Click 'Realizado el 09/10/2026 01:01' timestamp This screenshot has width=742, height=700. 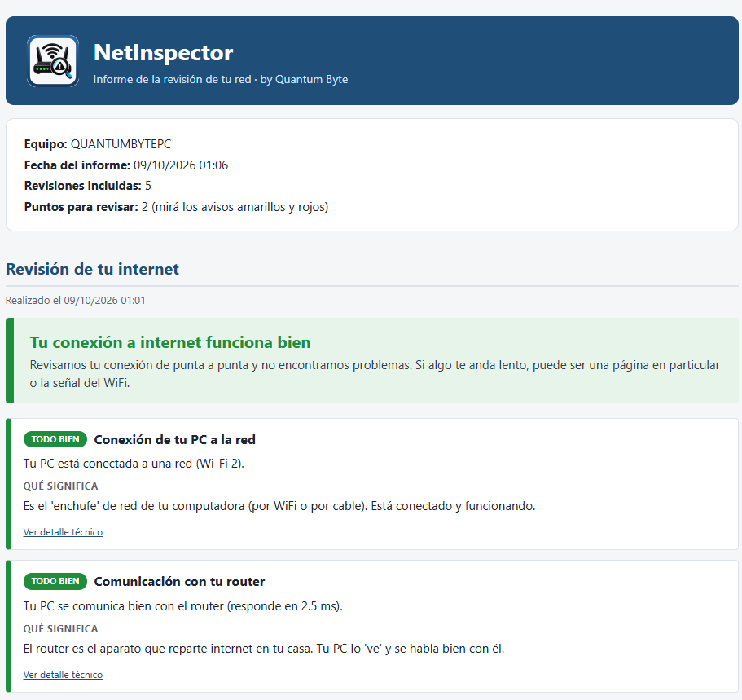[x=75, y=300]
